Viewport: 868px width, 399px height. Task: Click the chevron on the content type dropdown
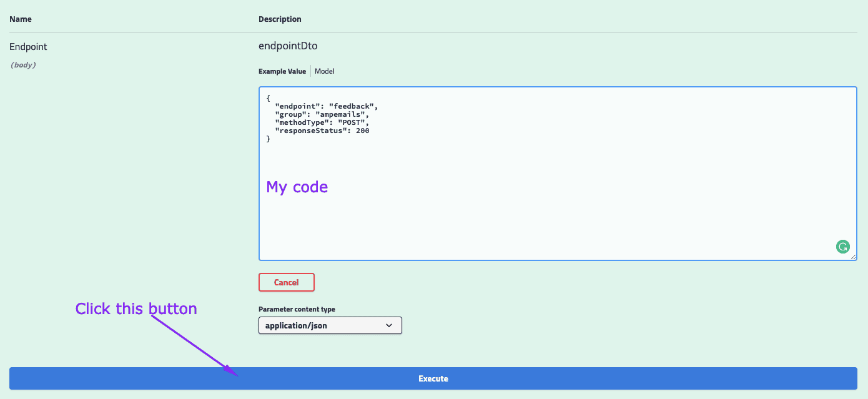tap(389, 325)
